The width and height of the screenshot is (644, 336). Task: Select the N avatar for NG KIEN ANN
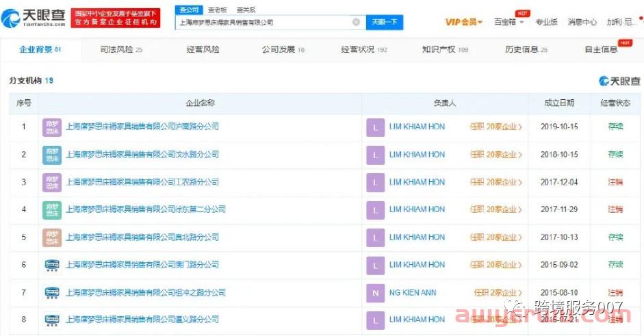pos(376,293)
